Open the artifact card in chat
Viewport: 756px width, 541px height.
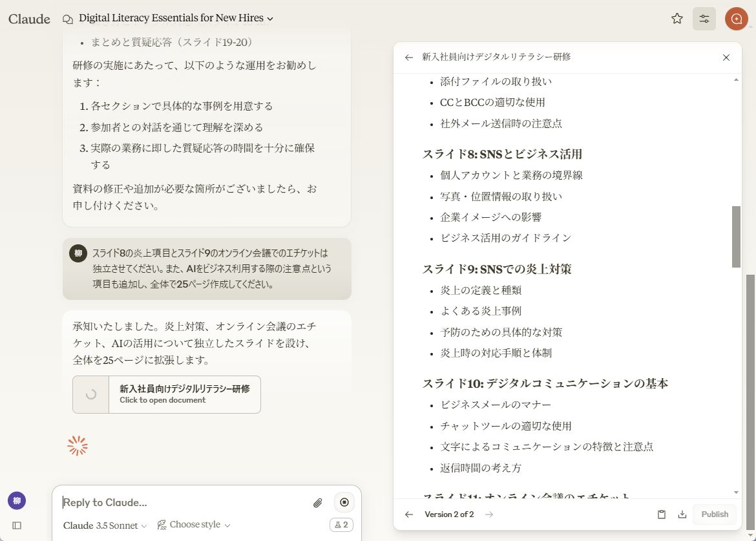point(167,394)
